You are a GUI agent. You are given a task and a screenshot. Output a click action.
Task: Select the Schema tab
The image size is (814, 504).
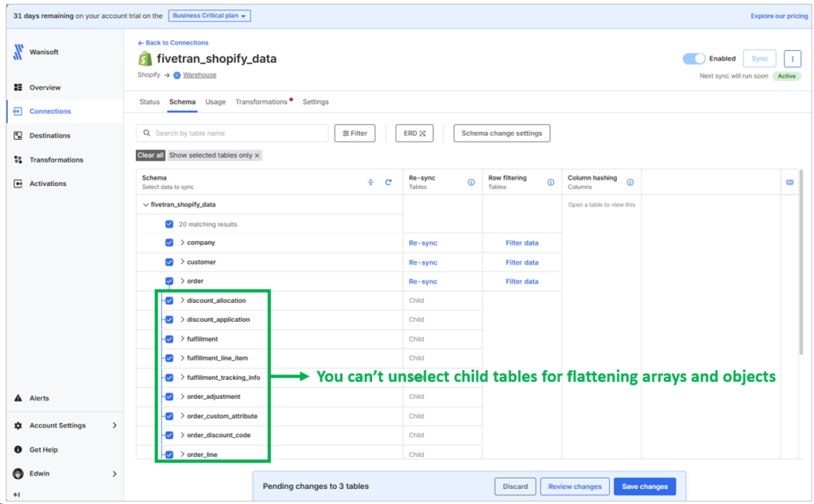pos(182,102)
